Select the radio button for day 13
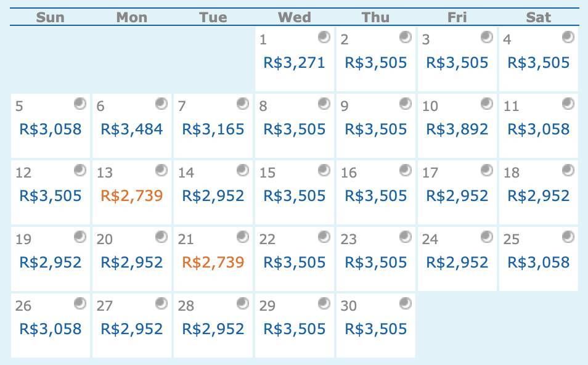The height and width of the screenshot is (365, 588). click(161, 170)
